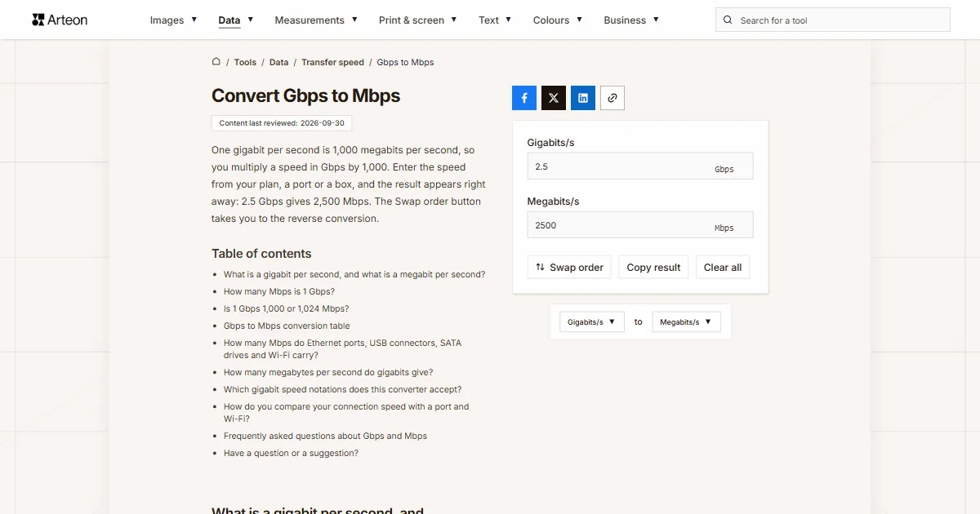Go to Tools breadcrumb link
This screenshot has height=514, width=980.
(245, 62)
